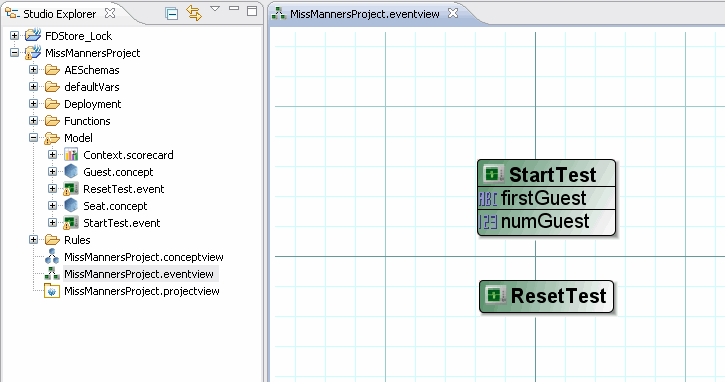Expand the StartTest.event item
The height and width of the screenshot is (382, 725).
(52, 222)
